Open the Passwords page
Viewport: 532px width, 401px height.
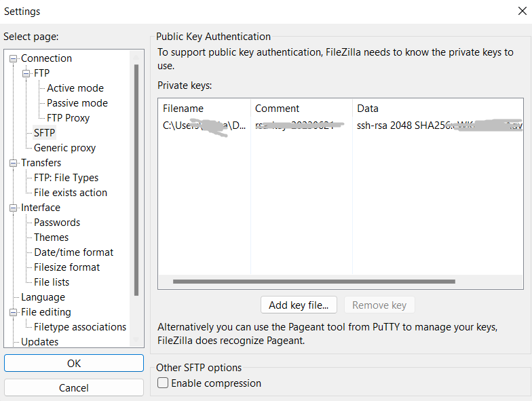pos(57,223)
